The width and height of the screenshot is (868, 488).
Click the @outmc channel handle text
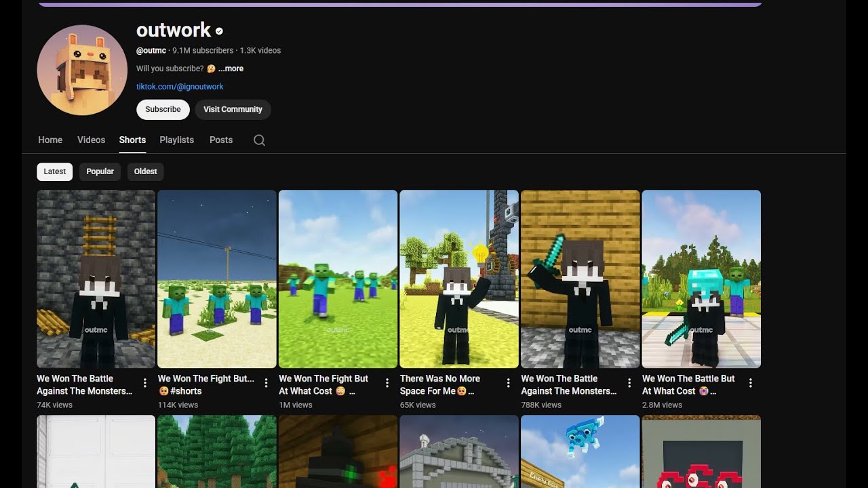click(151, 50)
